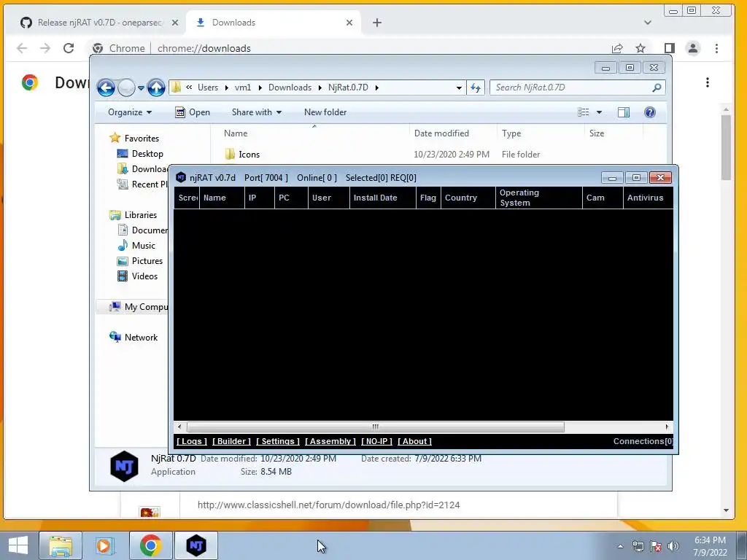747x560 pixels.
Task: Open the Builder link in njRAT
Action: (231, 441)
